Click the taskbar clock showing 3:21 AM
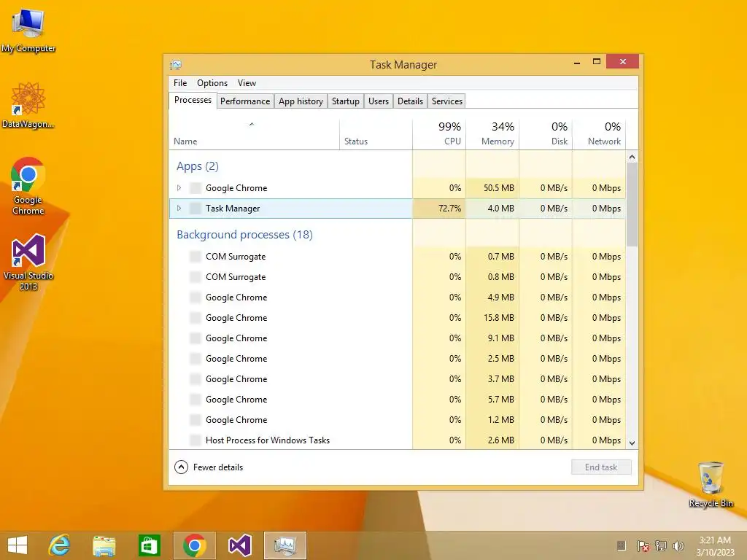The image size is (747, 560). [x=715, y=545]
